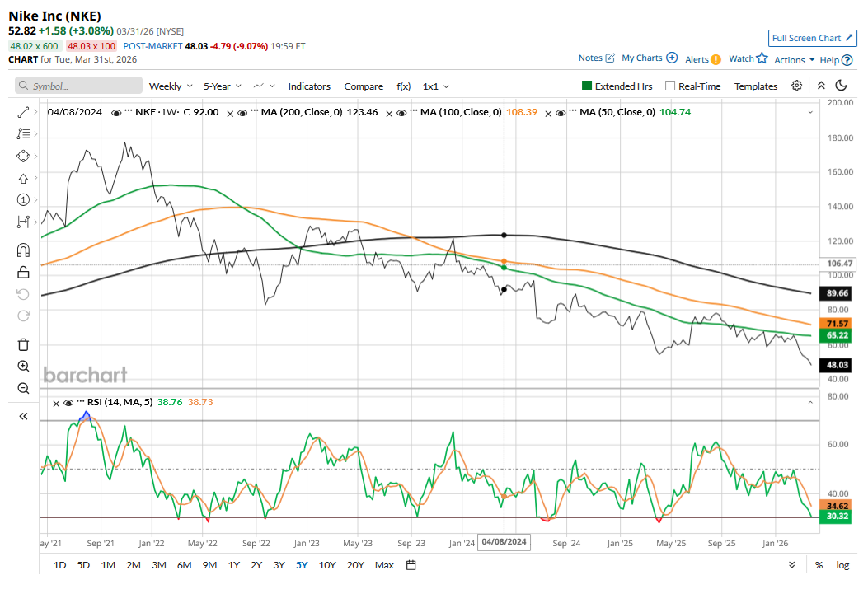The height and width of the screenshot is (589, 868).
Task: Click the unlock drawings padlock icon
Action: 23,273
